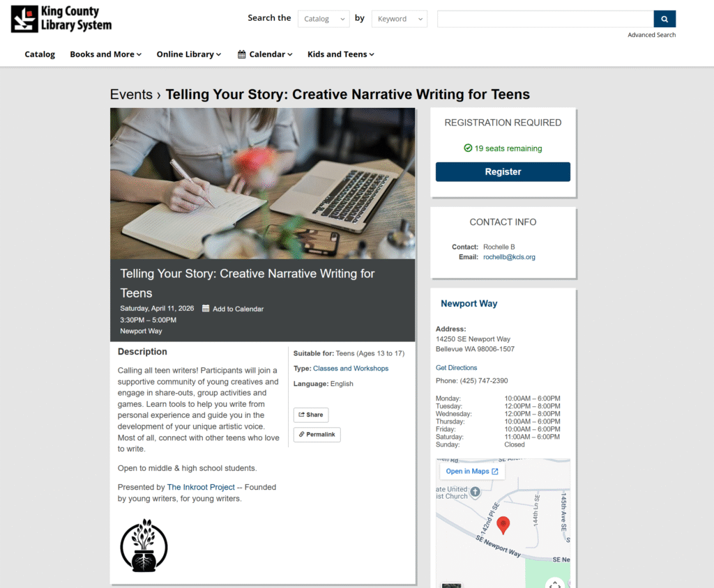Screen dimensions: 714x588
Task: Click the 3:30PM – 5:00PM time text
Action: [x=148, y=320]
